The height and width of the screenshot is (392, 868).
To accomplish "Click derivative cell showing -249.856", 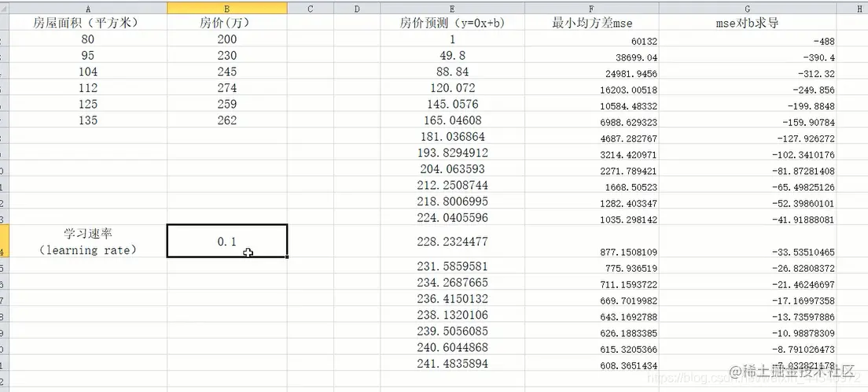I will tap(748, 87).
